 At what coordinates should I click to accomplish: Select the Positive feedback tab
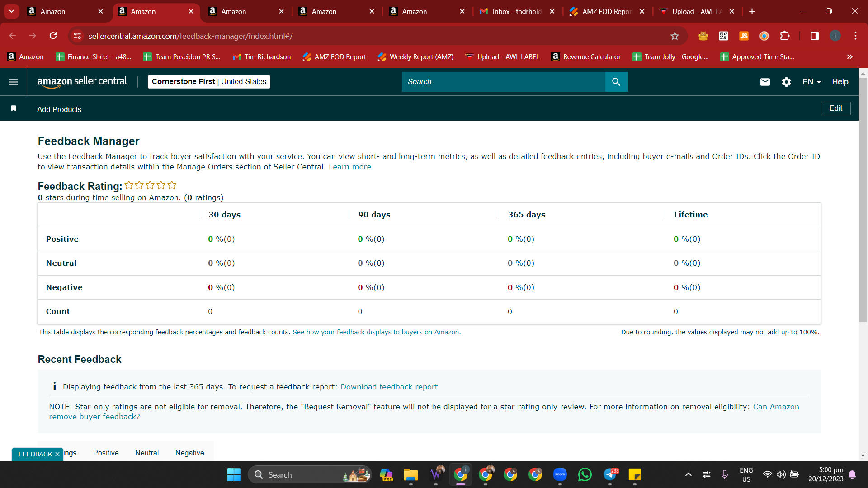tap(106, 453)
